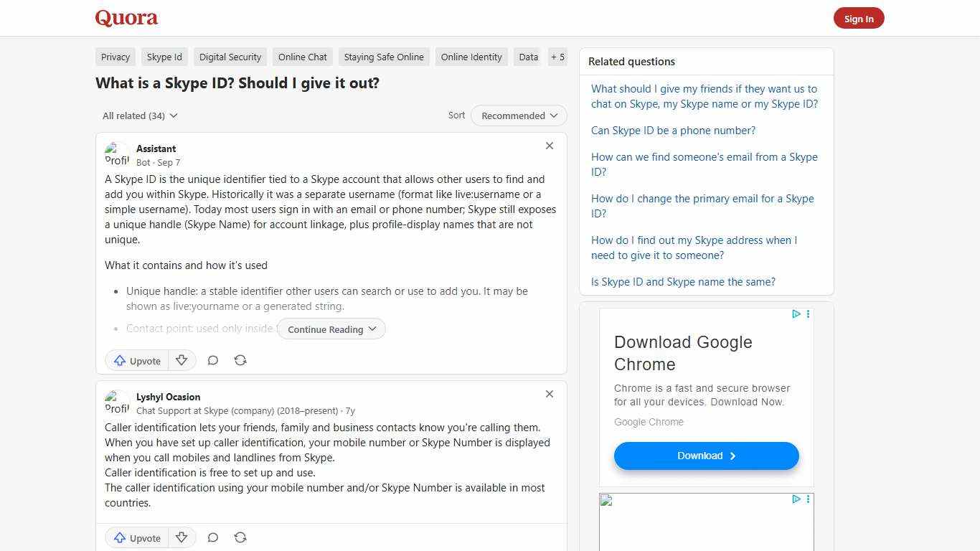Click the Download button in the Chrome ad
Screen dimensions: 980x551
point(706,456)
